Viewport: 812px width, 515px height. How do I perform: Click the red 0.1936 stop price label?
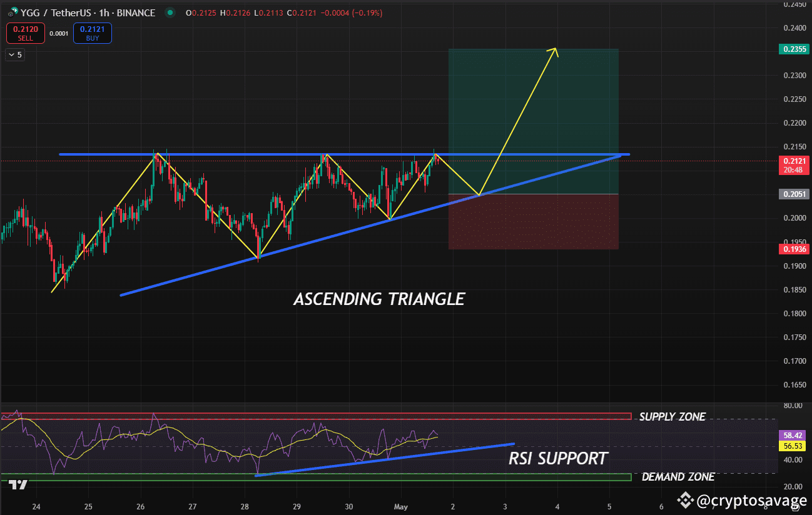pos(794,249)
